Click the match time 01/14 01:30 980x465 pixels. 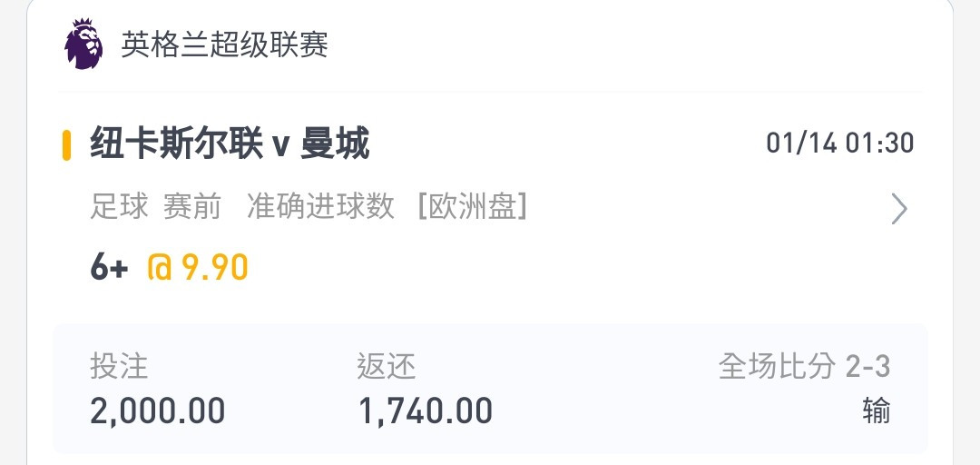[840, 143]
